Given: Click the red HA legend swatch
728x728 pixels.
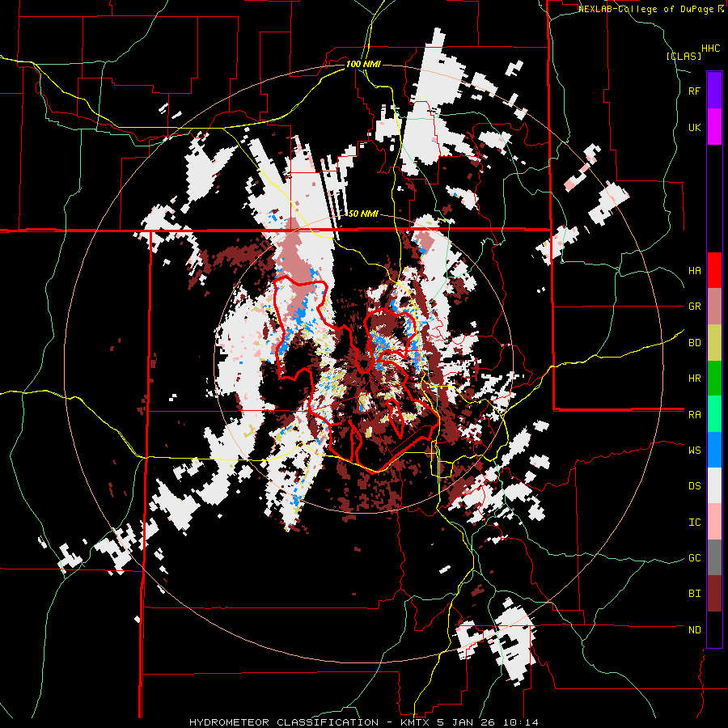Looking at the screenshot, I should tap(714, 270).
